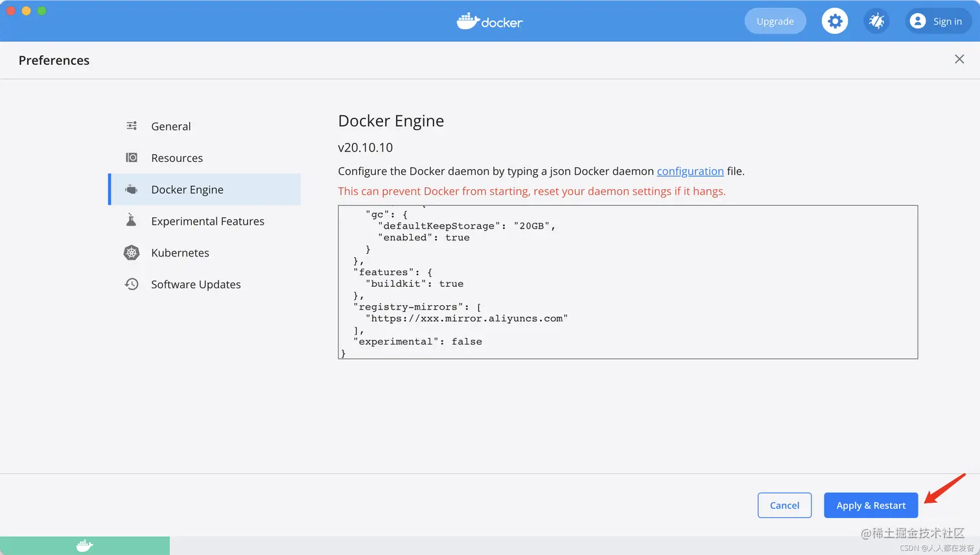Viewport: 980px width, 555px height.
Task: Click the troubleshoot bug icon
Action: 876,21
